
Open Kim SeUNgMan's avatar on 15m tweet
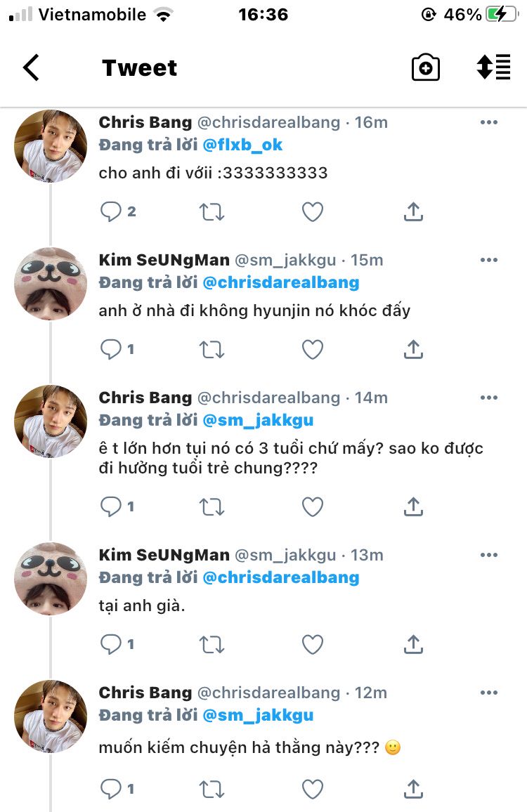[51, 284]
